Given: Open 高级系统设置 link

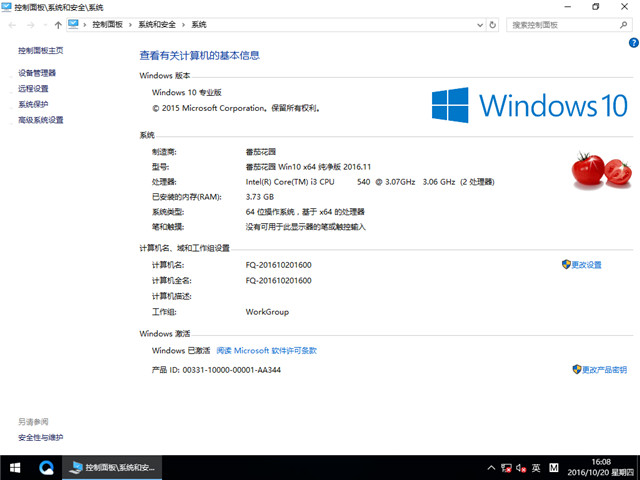Looking at the screenshot, I should [x=41, y=120].
